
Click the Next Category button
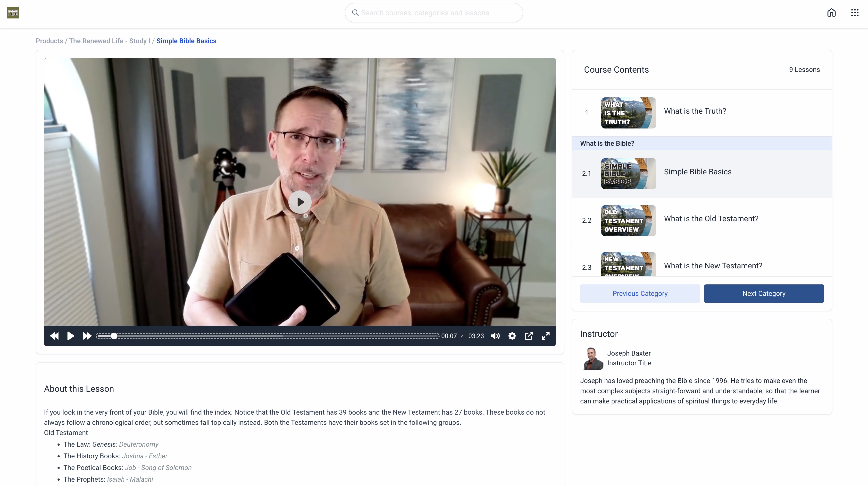tap(764, 293)
